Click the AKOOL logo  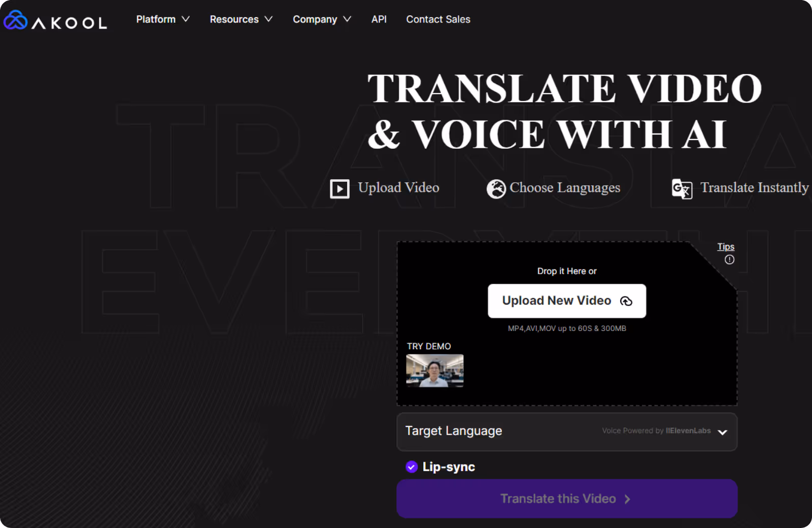(x=55, y=20)
